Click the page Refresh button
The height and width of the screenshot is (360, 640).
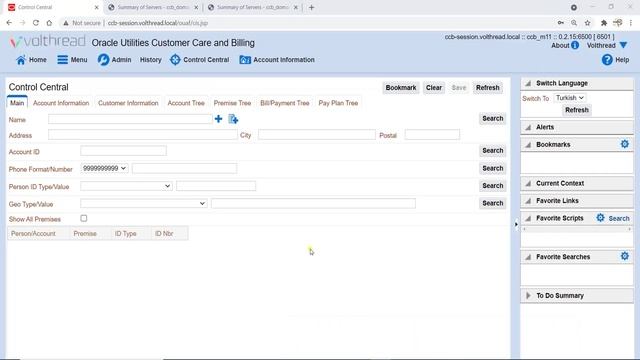click(x=488, y=88)
